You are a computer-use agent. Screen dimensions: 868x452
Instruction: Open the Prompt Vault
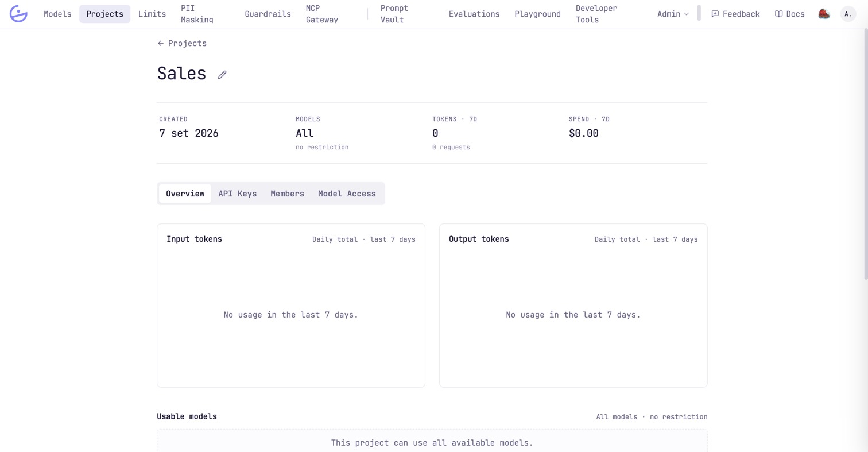coord(394,14)
